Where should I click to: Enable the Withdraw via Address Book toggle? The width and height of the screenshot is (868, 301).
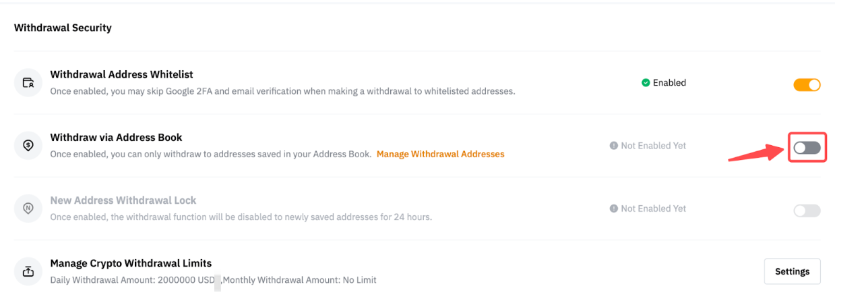coord(807,148)
